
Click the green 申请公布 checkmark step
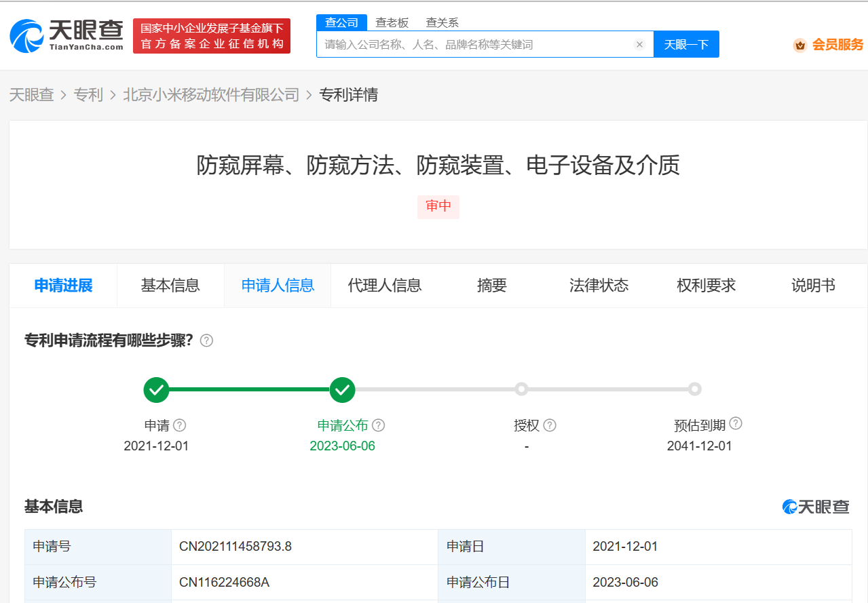[x=343, y=389]
